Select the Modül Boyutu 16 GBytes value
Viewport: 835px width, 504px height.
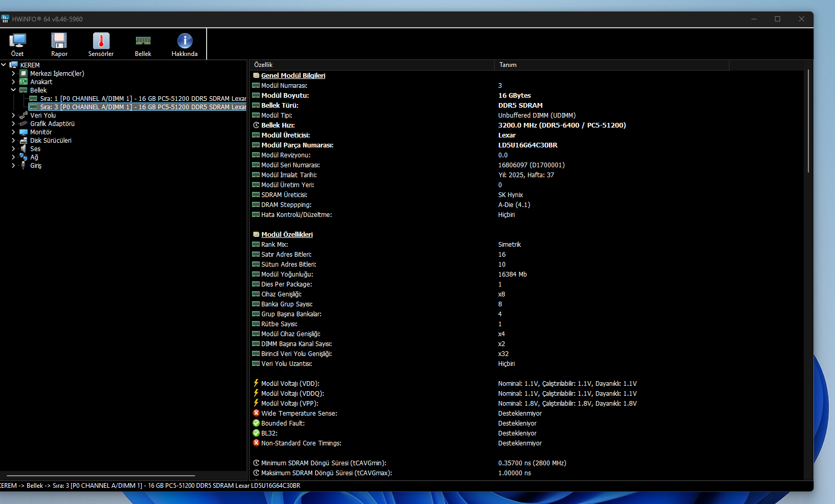(x=514, y=95)
